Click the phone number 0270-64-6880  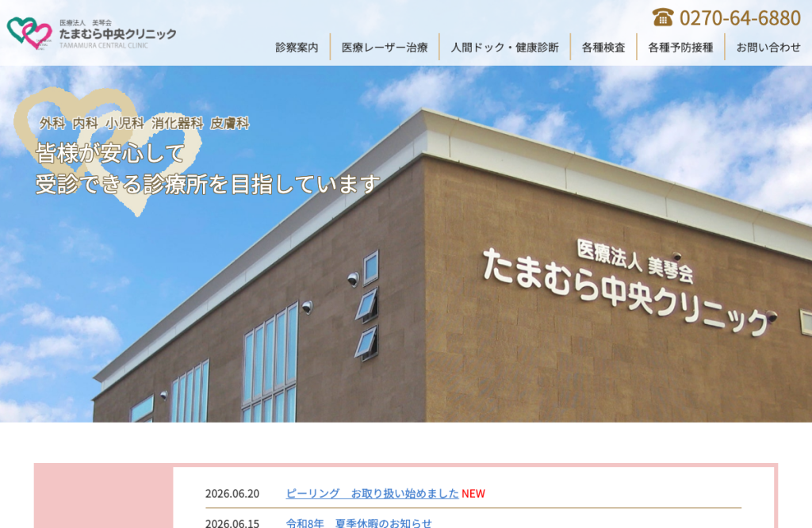point(740,18)
